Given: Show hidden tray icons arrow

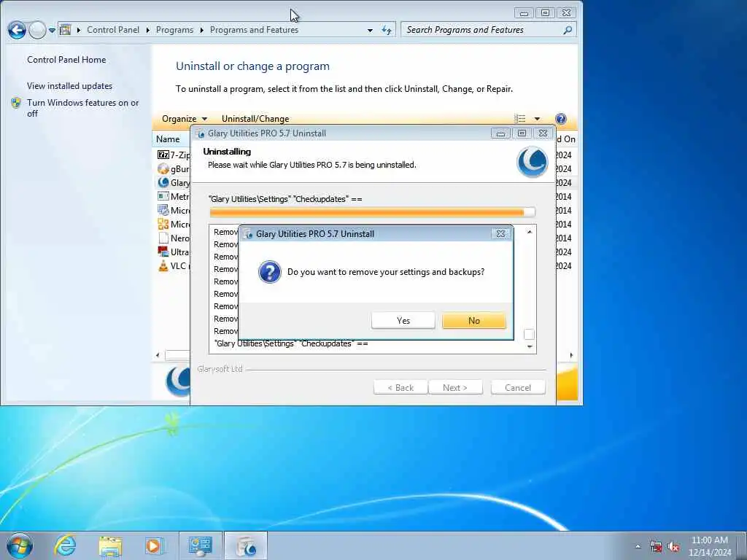Looking at the screenshot, I should click(638, 546).
